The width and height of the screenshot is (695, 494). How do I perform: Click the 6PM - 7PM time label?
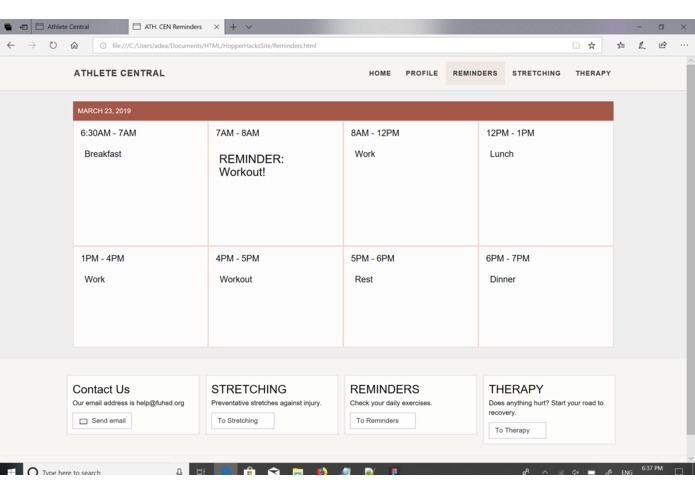(x=508, y=258)
